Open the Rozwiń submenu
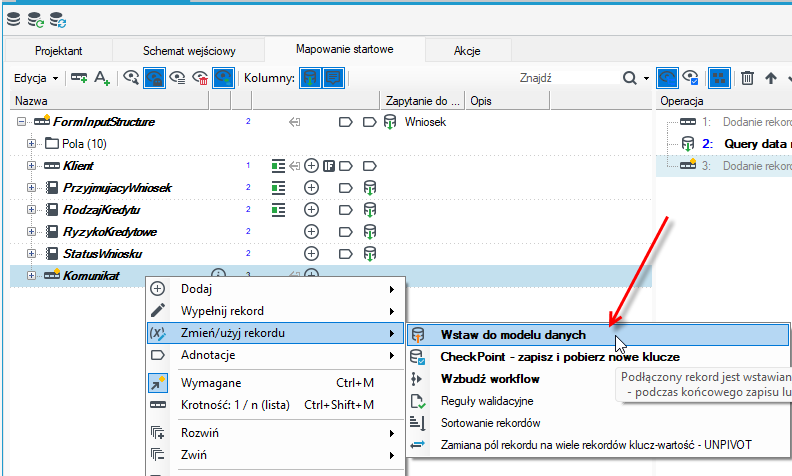This screenshot has width=792, height=476. pyautogui.click(x=275, y=433)
